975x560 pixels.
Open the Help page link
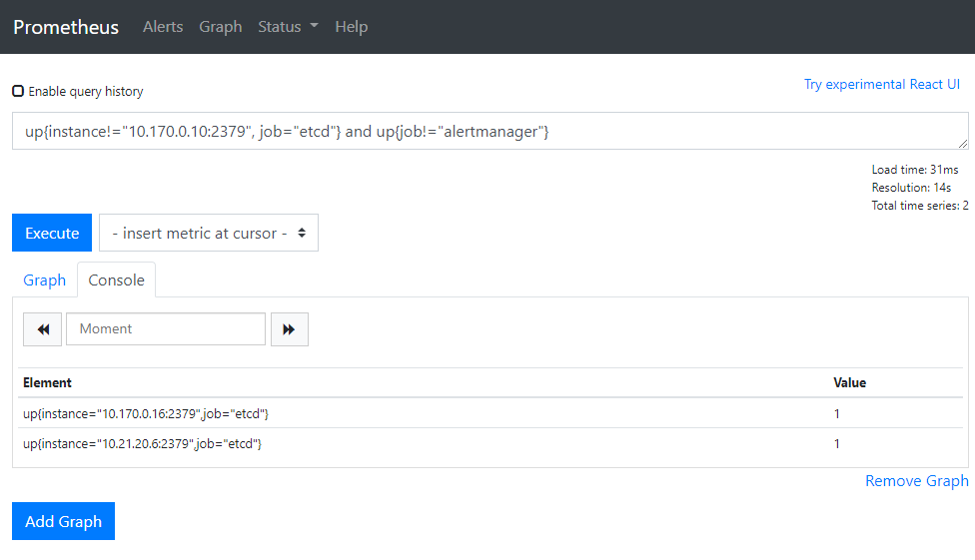pyautogui.click(x=351, y=27)
